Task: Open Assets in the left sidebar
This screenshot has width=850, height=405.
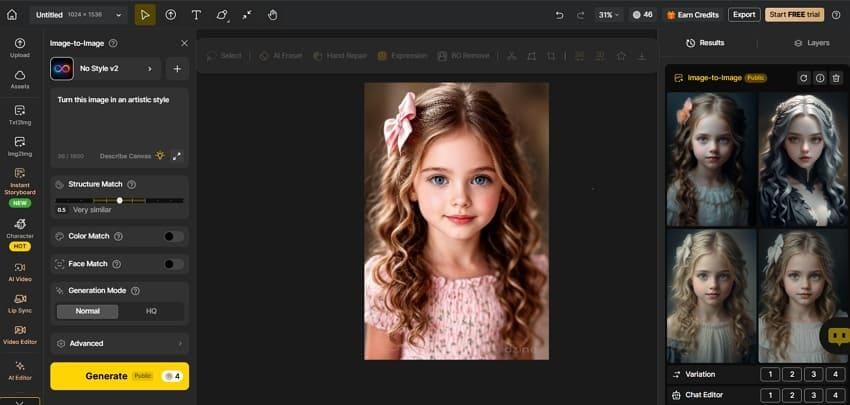Action: coord(20,79)
